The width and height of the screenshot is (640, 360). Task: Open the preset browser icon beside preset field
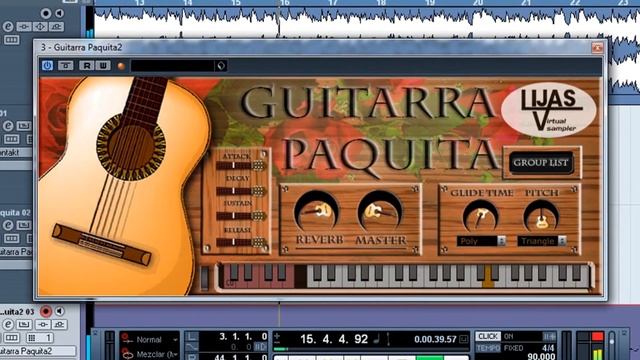coord(221,65)
